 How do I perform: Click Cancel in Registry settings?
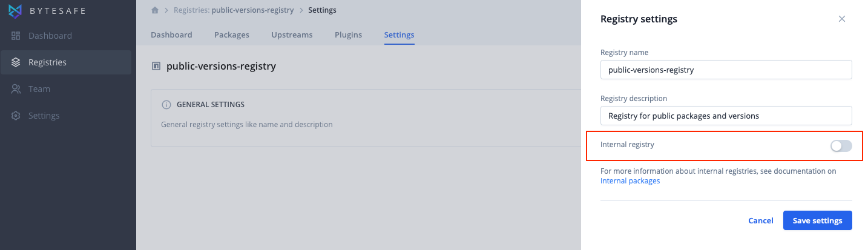(x=761, y=221)
